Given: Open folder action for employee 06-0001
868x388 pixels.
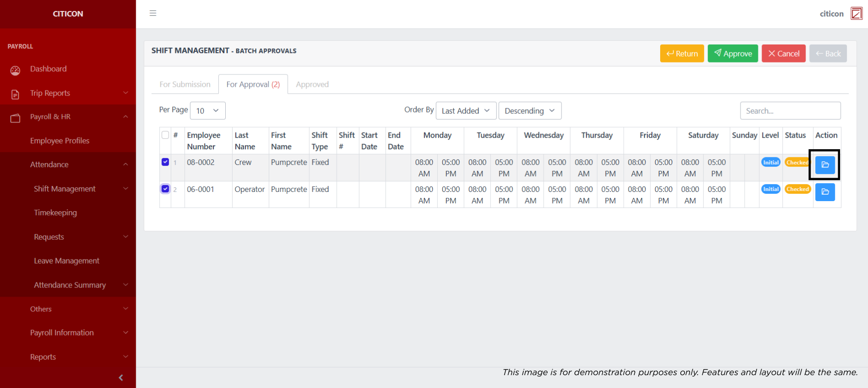Looking at the screenshot, I should [824, 192].
